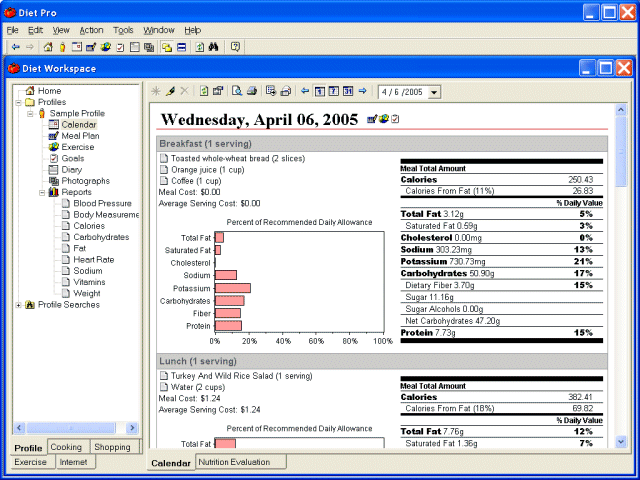This screenshot has width=640, height=480.
Task: Click the export list icon next to the printer
Action: (x=271, y=91)
